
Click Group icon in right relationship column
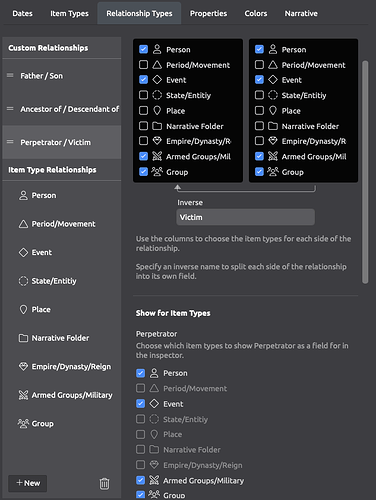pos(273,172)
